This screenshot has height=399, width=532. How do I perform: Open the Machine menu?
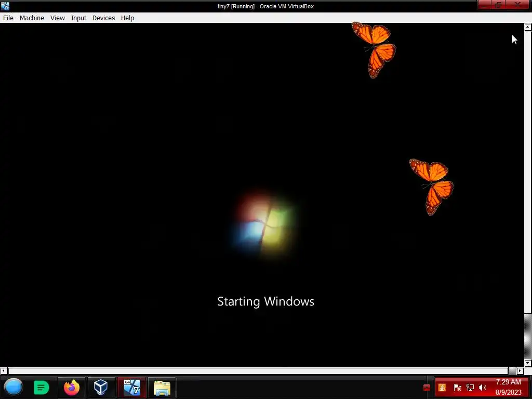pos(32,18)
